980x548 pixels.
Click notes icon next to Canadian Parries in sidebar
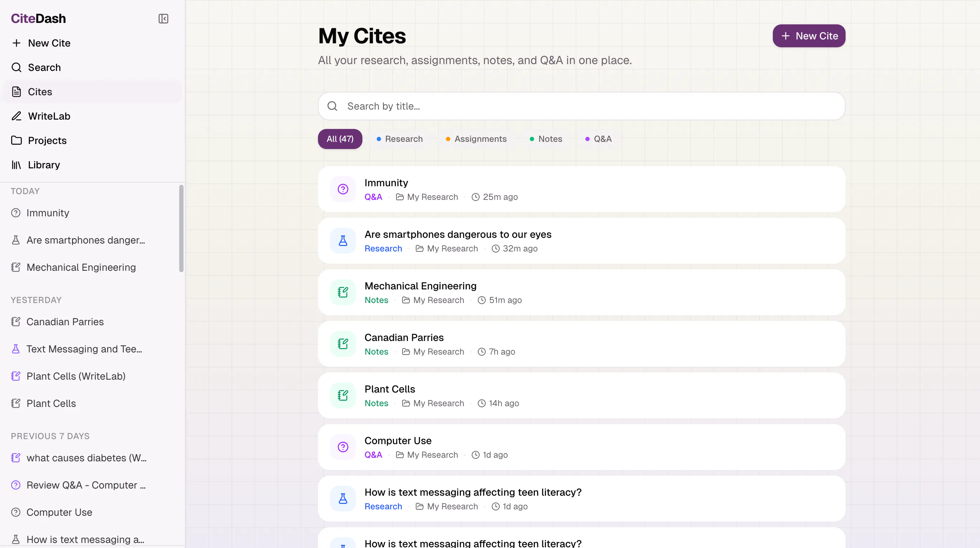coord(16,322)
